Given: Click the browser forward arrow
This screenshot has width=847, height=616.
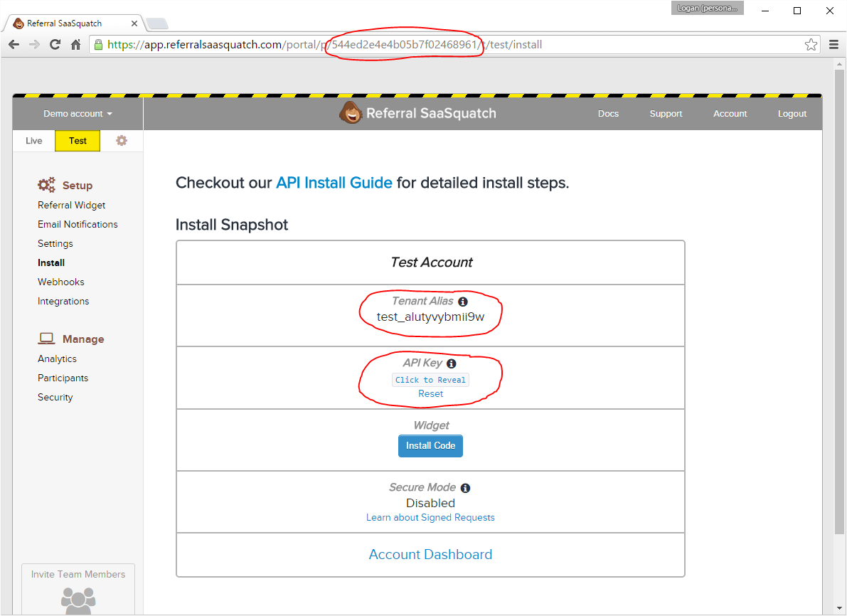Looking at the screenshot, I should tap(35, 45).
